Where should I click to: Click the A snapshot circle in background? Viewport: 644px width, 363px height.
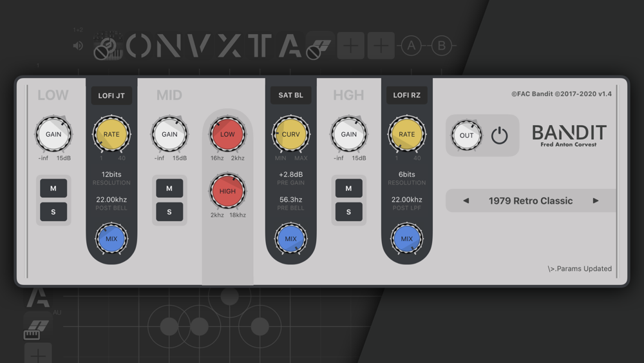[411, 46]
